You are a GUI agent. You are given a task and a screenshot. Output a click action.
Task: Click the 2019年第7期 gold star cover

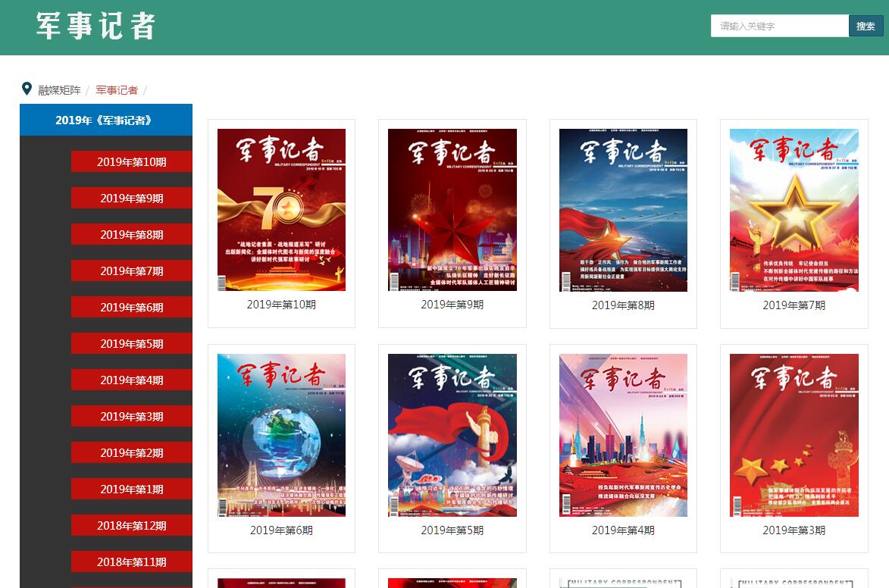click(x=794, y=210)
